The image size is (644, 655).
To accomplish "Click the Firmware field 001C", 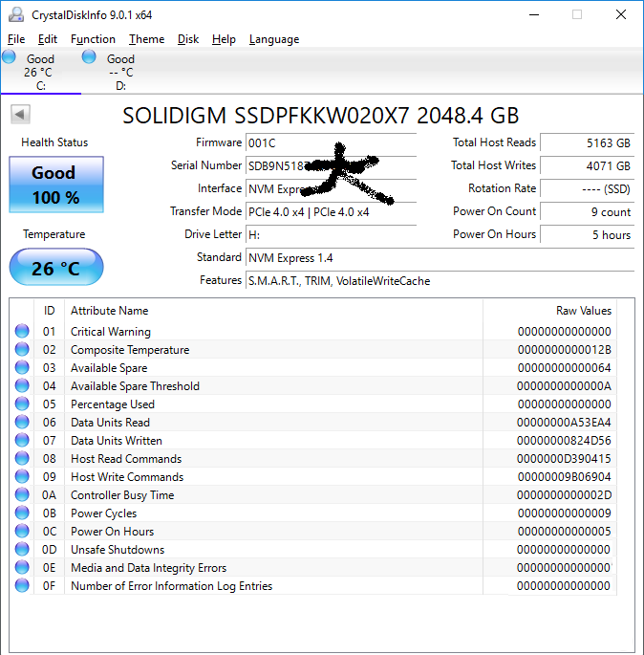I will click(331, 142).
